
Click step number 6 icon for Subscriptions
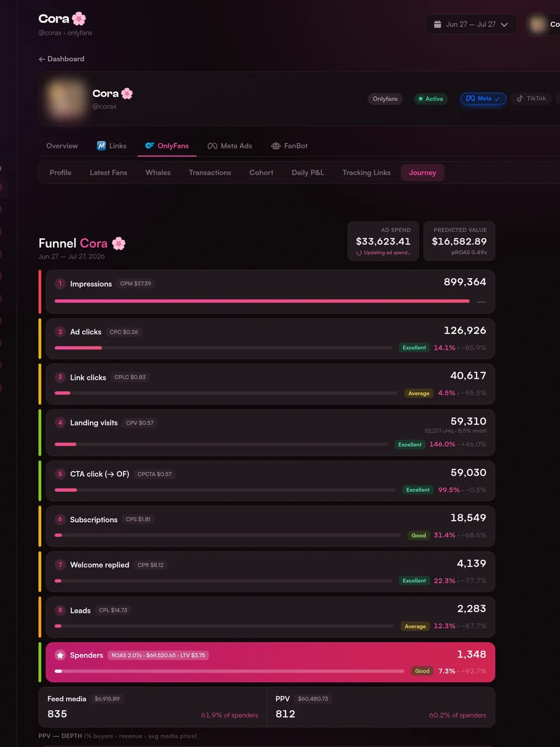click(x=60, y=520)
